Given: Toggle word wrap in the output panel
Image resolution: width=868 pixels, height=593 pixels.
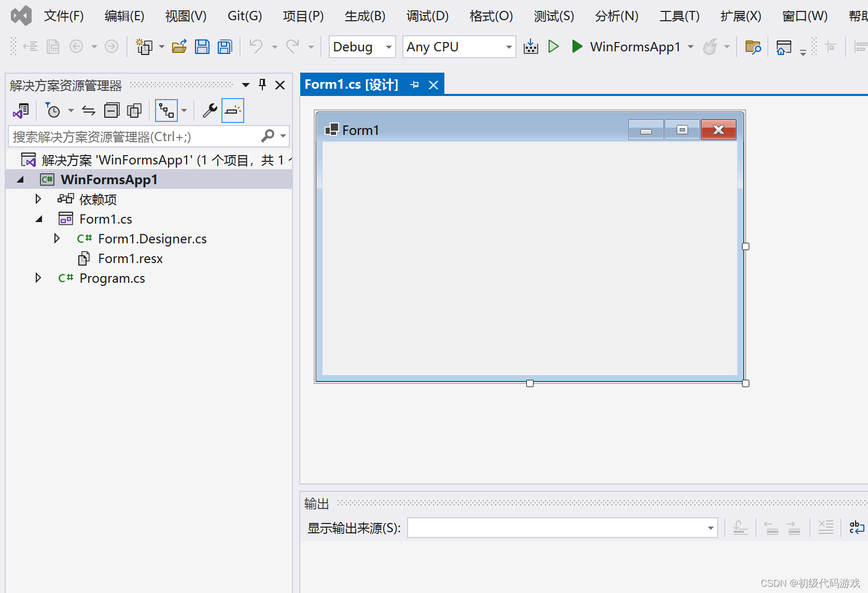Looking at the screenshot, I should (x=856, y=528).
